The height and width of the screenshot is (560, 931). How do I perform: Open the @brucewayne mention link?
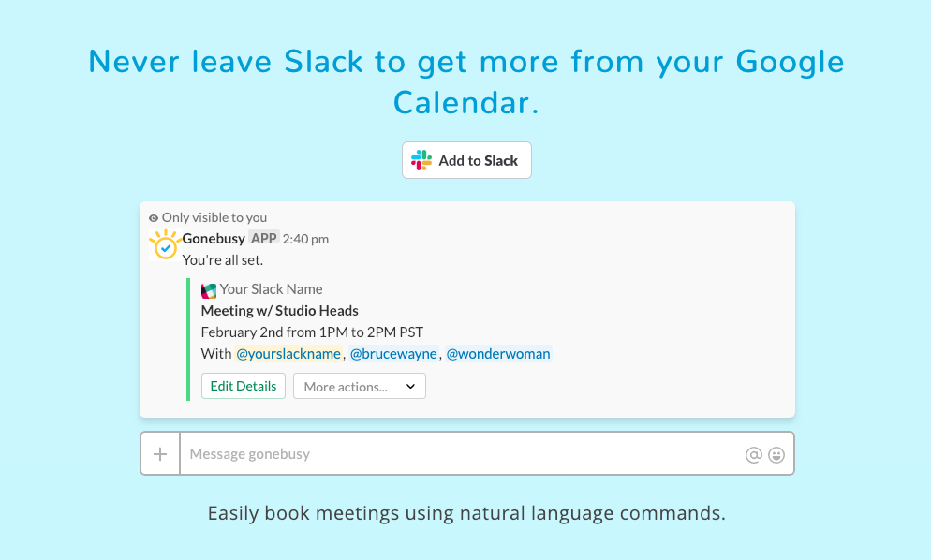pyautogui.click(x=393, y=354)
